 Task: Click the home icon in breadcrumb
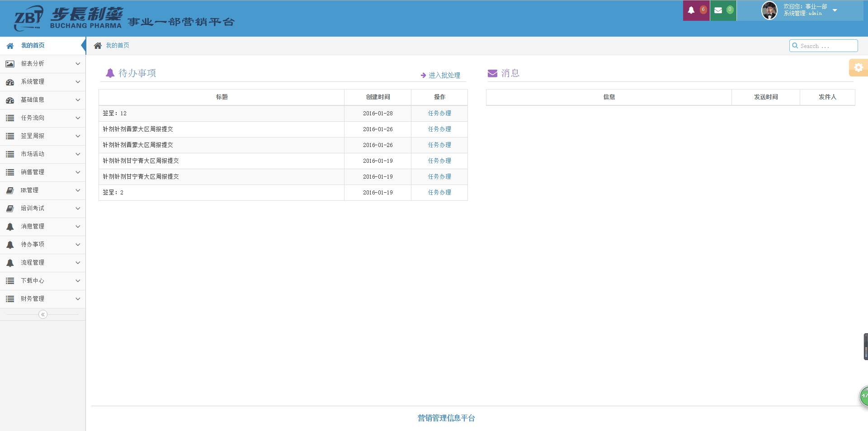(x=98, y=46)
